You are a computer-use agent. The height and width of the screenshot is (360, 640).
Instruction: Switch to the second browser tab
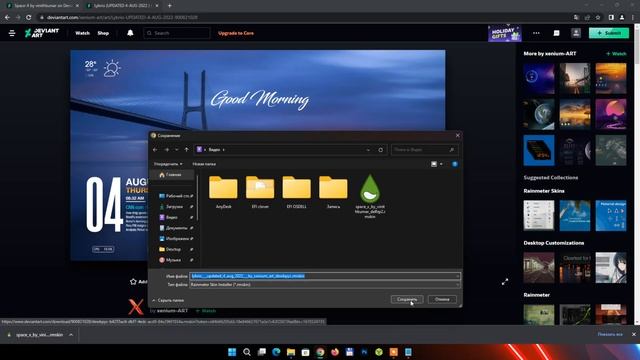click(x=121, y=6)
